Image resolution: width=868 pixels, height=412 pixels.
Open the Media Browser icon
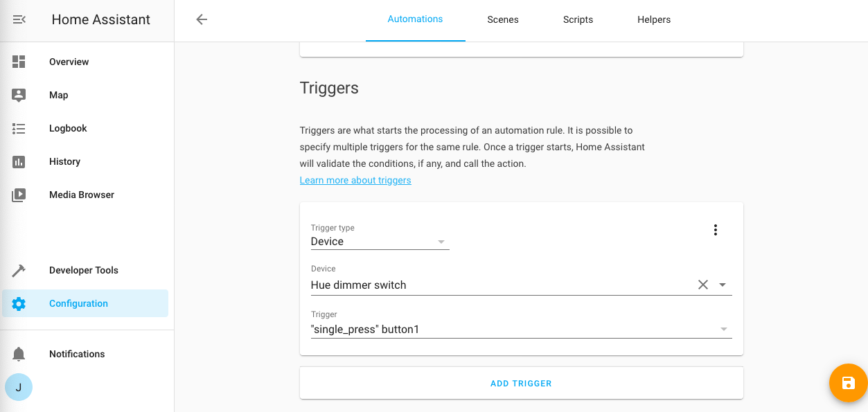tap(19, 195)
